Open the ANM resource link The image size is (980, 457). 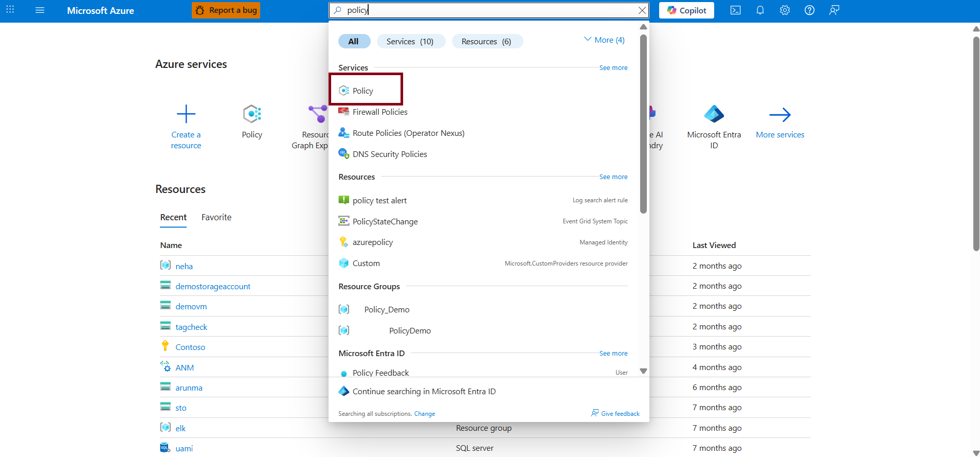(185, 367)
